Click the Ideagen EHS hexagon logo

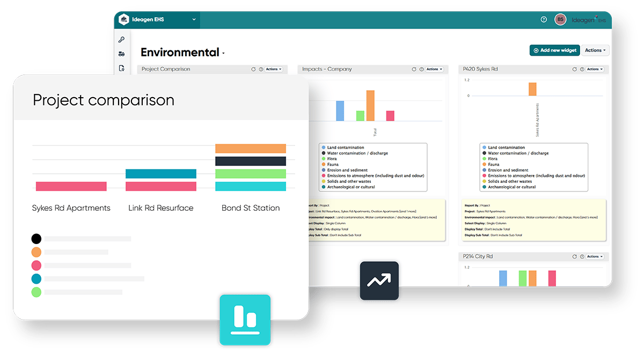(124, 19)
